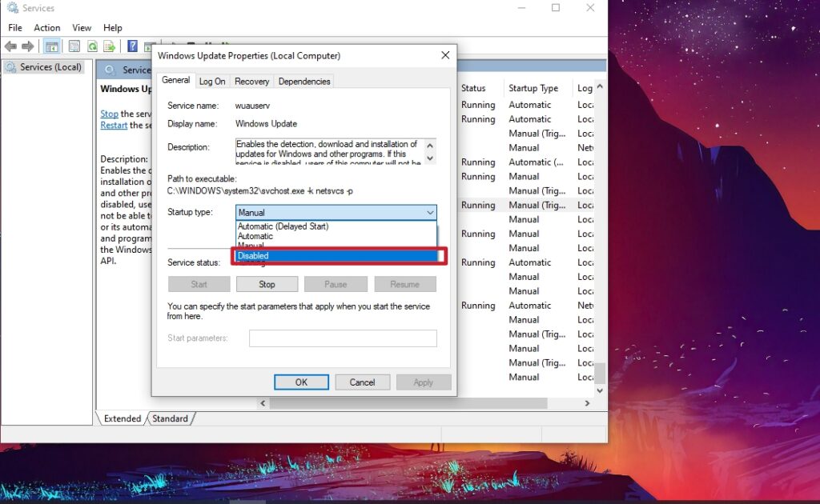Screen dimensions: 820x504
Task: Click the Stop the service link
Action: tap(109, 114)
